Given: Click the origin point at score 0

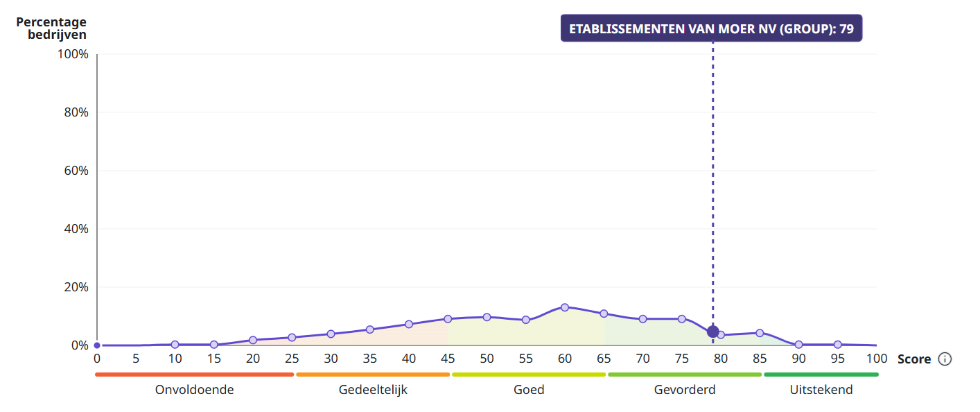Looking at the screenshot, I should click(x=97, y=345).
